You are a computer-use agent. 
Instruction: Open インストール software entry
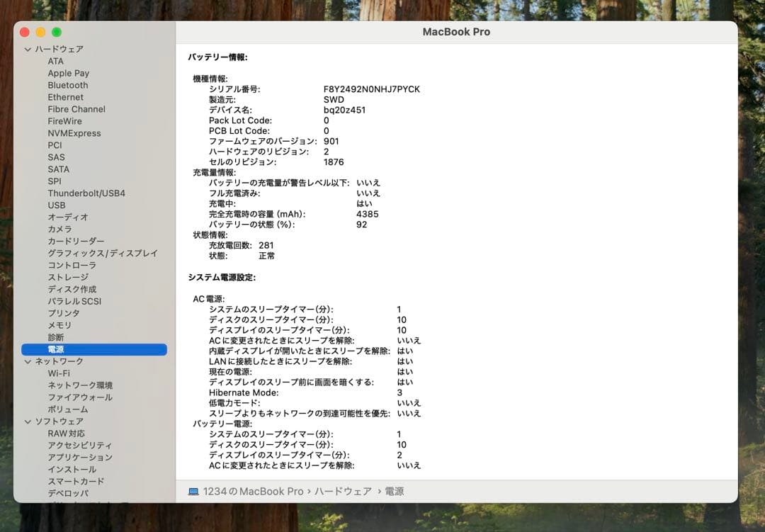click(x=72, y=470)
